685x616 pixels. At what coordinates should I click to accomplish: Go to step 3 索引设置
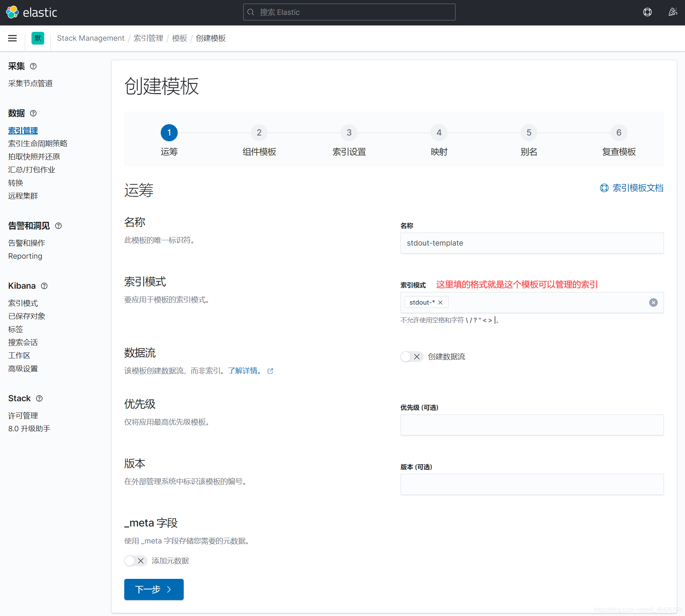pos(349,141)
